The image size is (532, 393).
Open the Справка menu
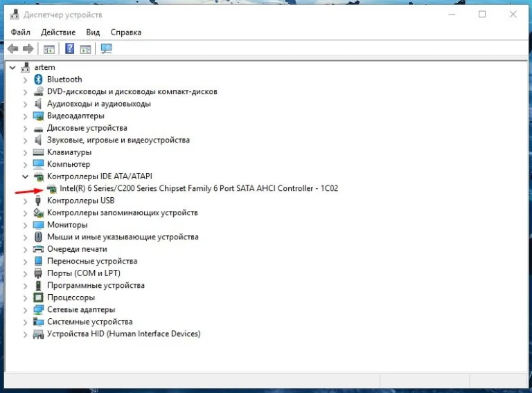coord(126,33)
